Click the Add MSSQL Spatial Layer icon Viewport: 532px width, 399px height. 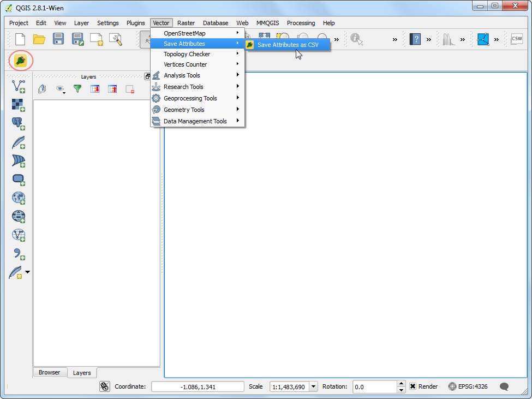tap(19, 161)
